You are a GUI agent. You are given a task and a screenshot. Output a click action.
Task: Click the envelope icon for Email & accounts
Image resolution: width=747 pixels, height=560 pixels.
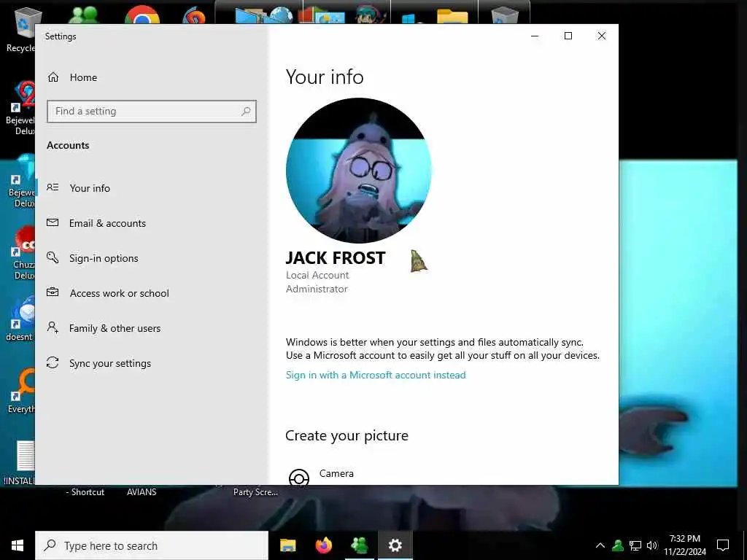[53, 222]
